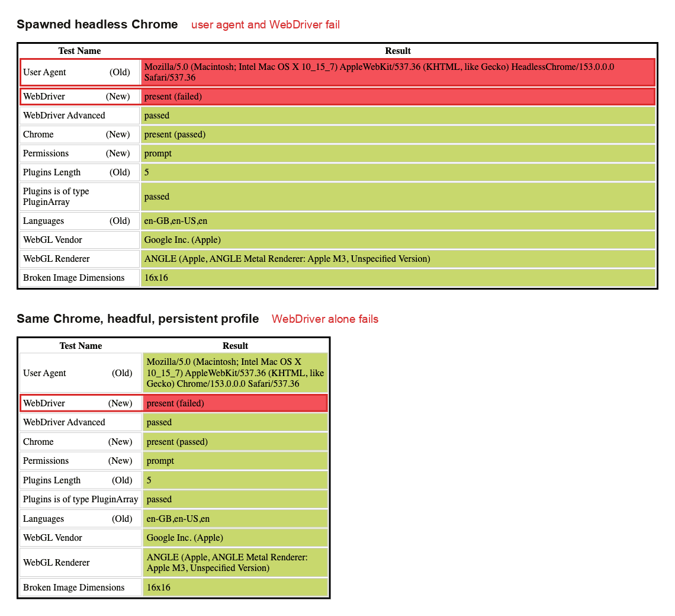Click 'Broken Image Dimensions' name in headless table
This screenshot has width=675, height=616.
pos(80,278)
